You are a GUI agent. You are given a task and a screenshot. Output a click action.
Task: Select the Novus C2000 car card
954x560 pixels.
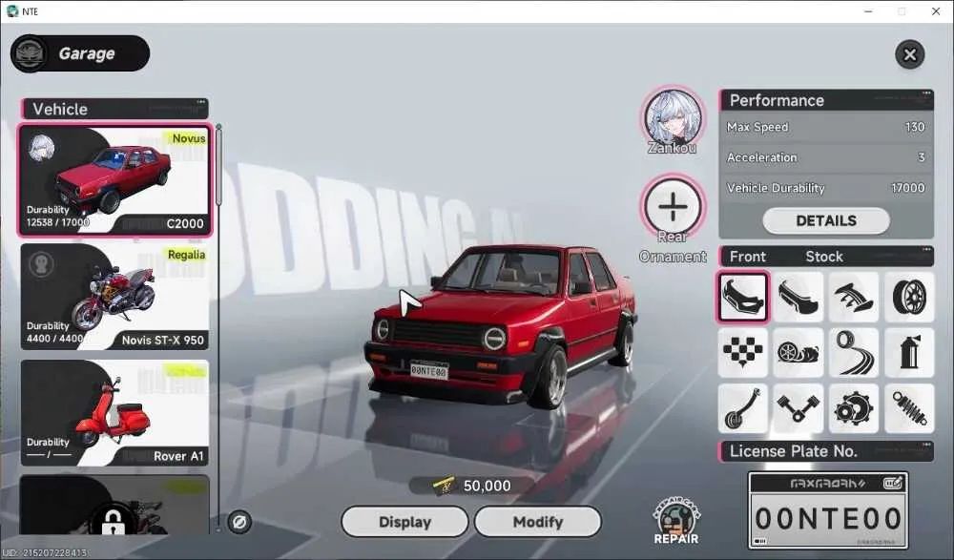coord(115,179)
